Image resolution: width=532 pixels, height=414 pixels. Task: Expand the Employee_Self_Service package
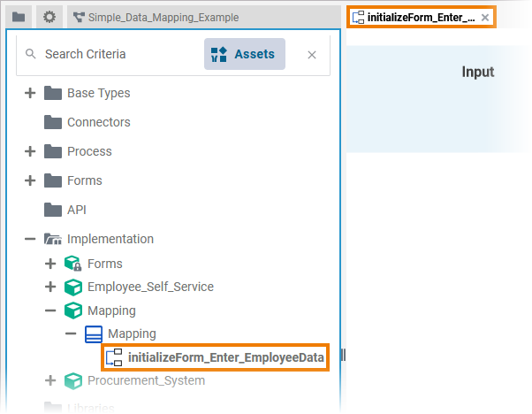50,287
